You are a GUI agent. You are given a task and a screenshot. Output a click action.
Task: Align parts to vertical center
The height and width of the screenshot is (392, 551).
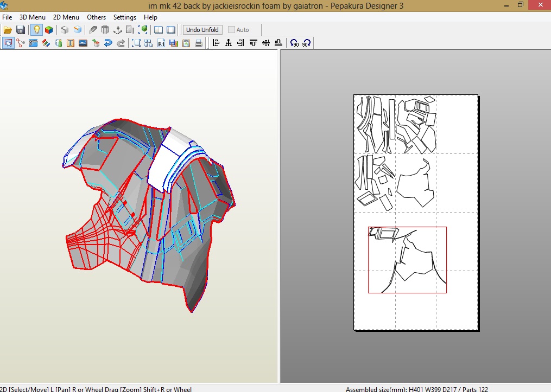click(x=266, y=43)
